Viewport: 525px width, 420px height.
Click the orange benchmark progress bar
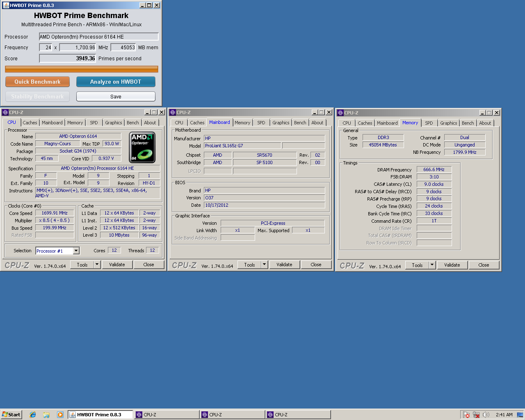coord(82,69)
